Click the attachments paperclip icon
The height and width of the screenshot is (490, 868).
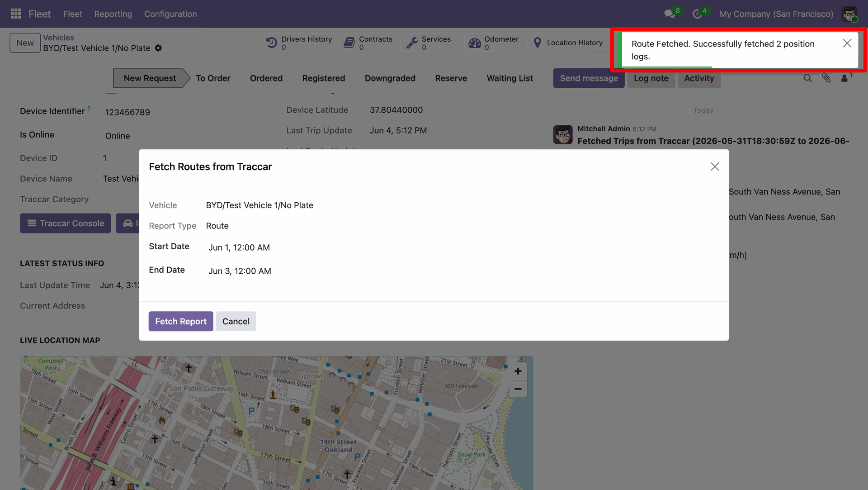pos(826,78)
